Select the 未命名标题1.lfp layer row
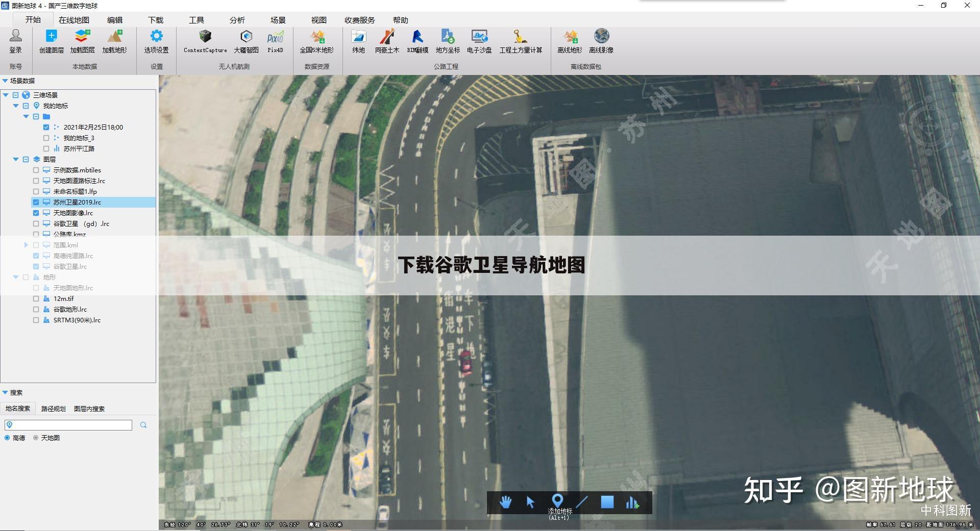 pyautogui.click(x=93, y=191)
